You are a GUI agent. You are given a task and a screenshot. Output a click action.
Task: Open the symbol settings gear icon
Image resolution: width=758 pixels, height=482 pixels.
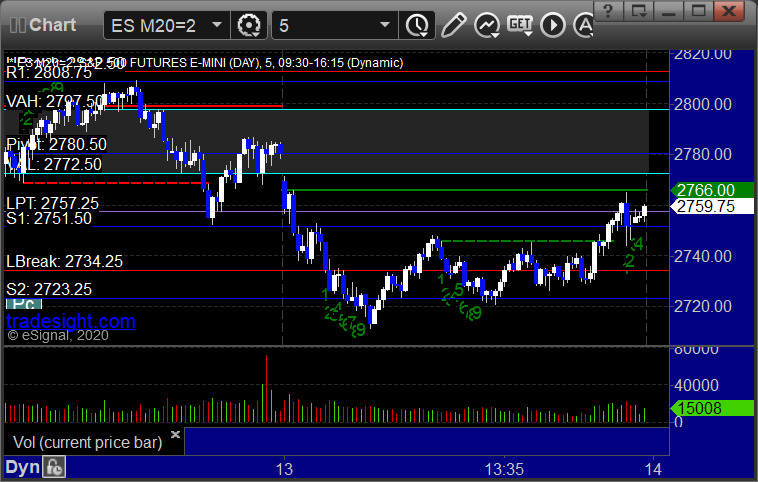249,25
